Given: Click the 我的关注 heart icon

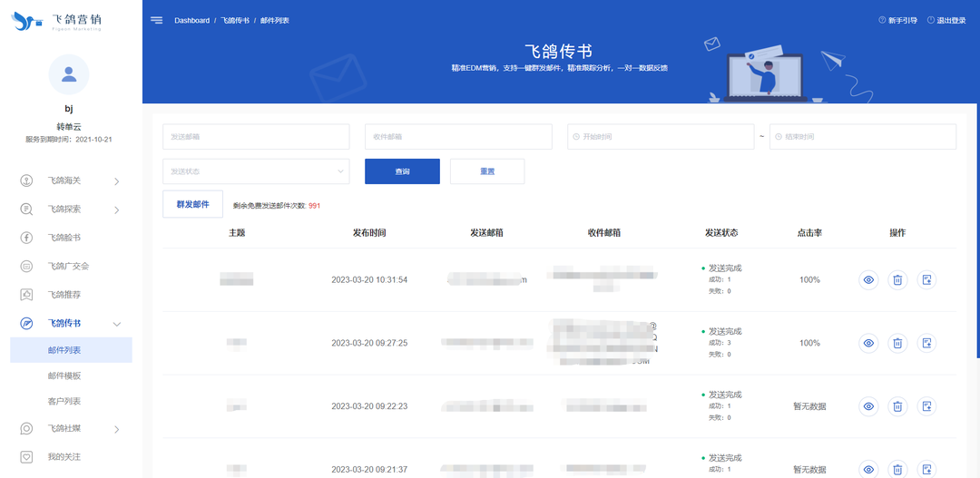Looking at the screenshot, I should 26,457.
